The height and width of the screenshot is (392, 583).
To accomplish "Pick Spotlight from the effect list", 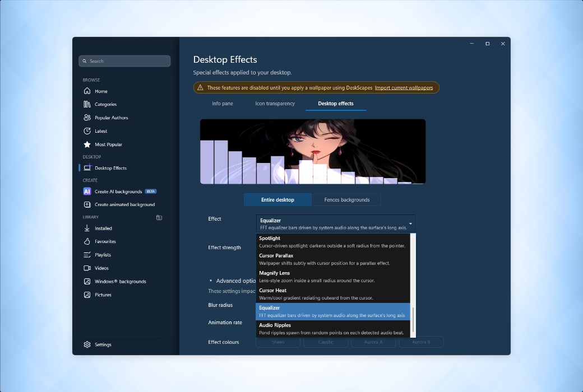I will coord(333,242).
